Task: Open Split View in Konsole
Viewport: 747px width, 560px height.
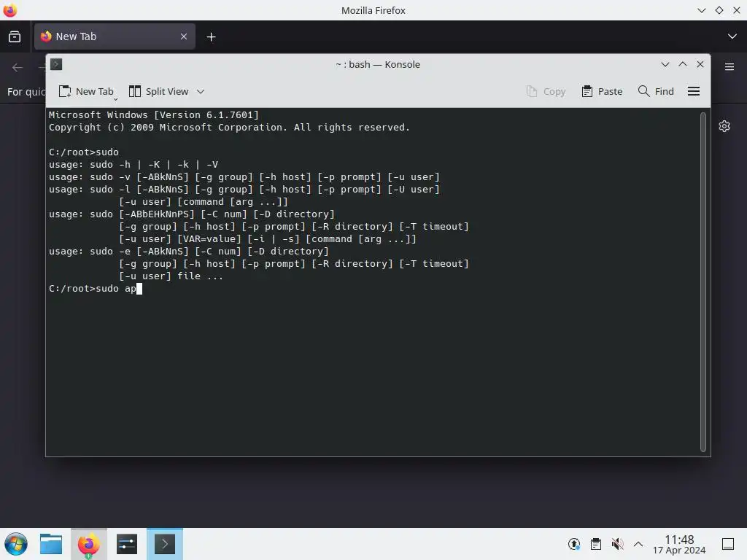Action: pyautogui.click(x=159, y=91)
